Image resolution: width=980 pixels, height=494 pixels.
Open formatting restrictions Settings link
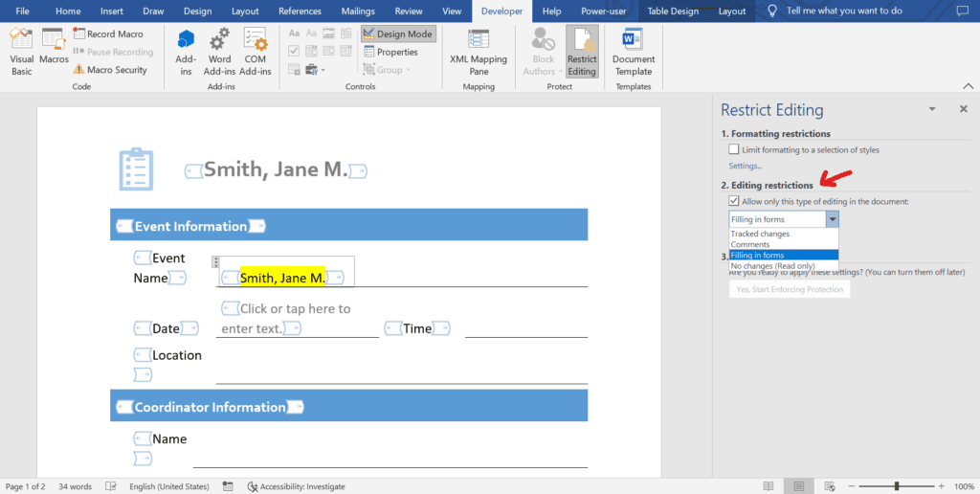coord(745,166)
